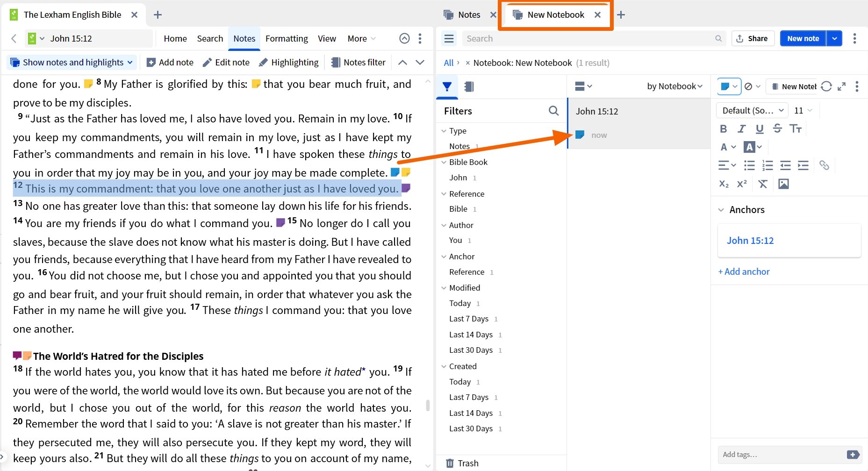Click Add note in the Notes ribbon
Viewport: 868px width, 471px height.
click(170, 62)
